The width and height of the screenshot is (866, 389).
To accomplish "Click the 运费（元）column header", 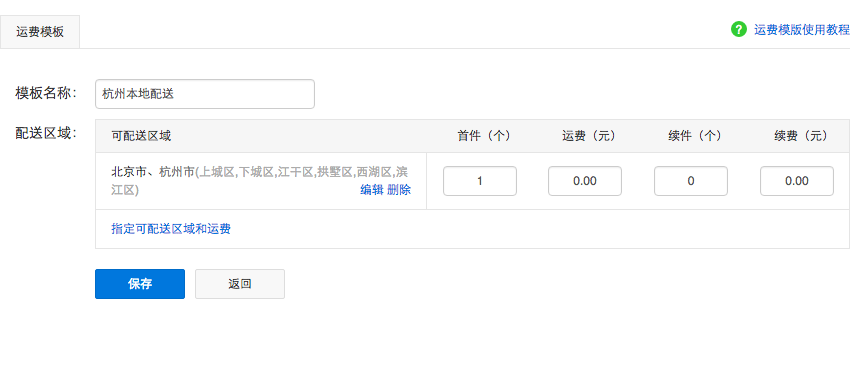I will [x=589, y=136].
